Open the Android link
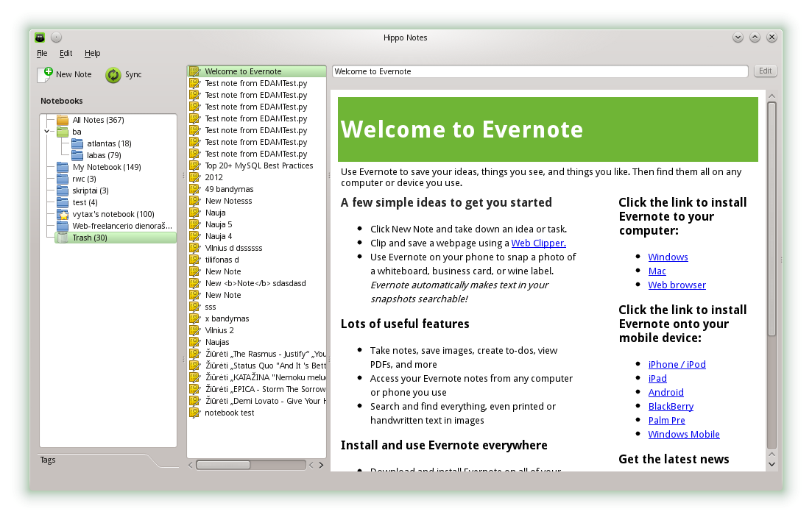 click(x=666, y=393)
